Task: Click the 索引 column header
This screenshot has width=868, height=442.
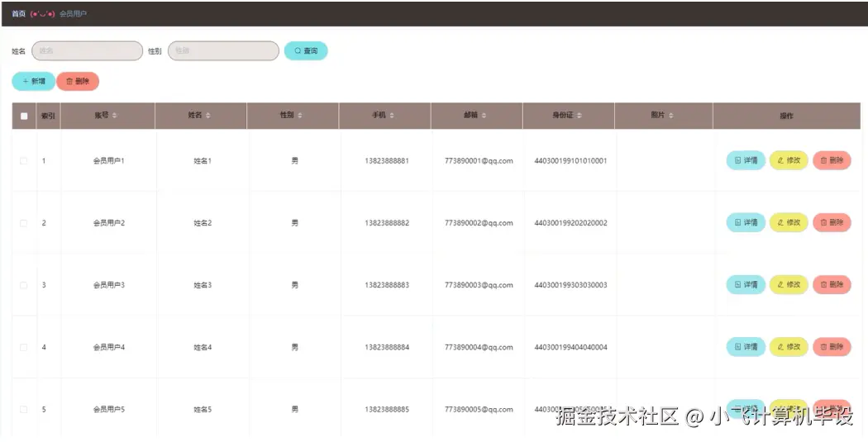Action: [x=48, y=116]
